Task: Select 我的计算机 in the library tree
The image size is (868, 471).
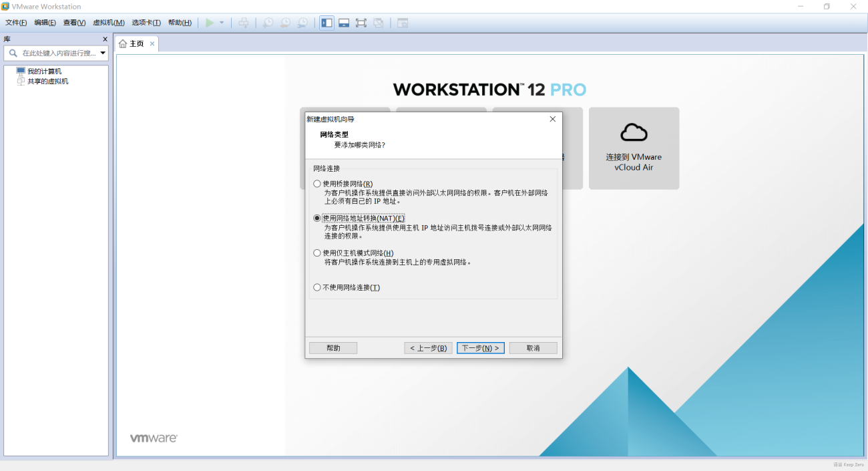Action: pyautogui.click(x=44, y=71)
